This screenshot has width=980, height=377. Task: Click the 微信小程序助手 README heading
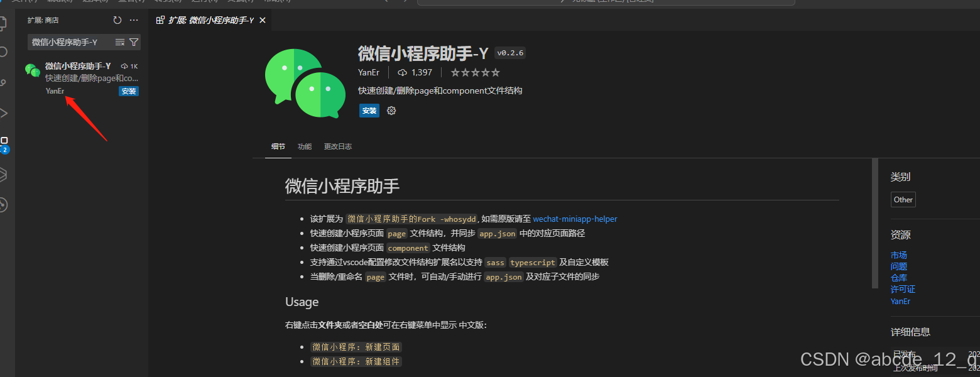(x=342, y=186)
